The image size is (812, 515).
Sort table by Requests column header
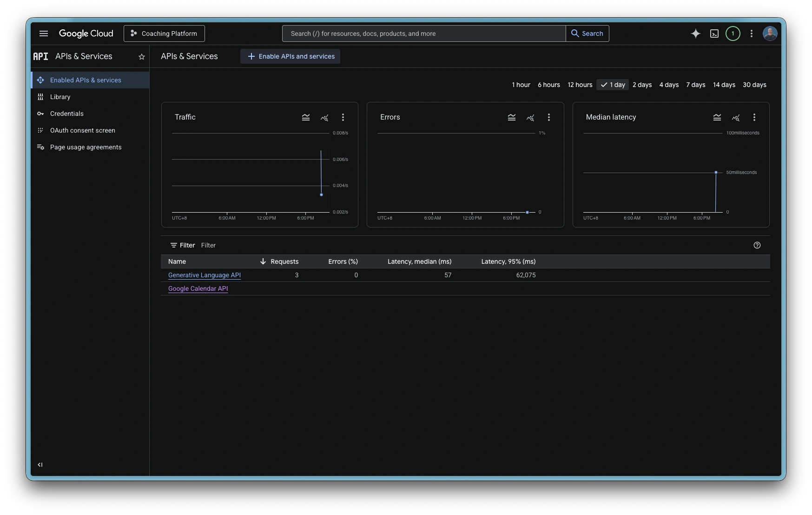coord(284,261)
